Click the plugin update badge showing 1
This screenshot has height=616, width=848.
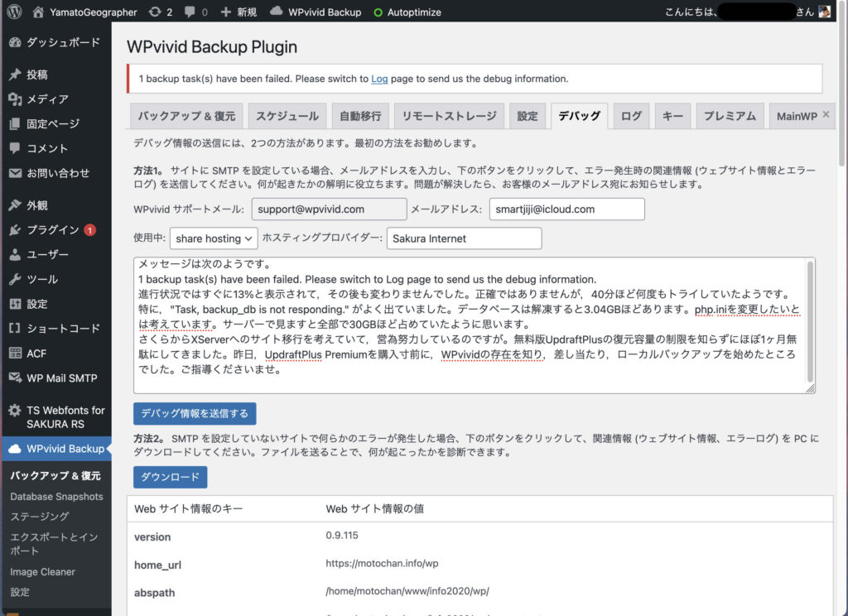point(89,230)
